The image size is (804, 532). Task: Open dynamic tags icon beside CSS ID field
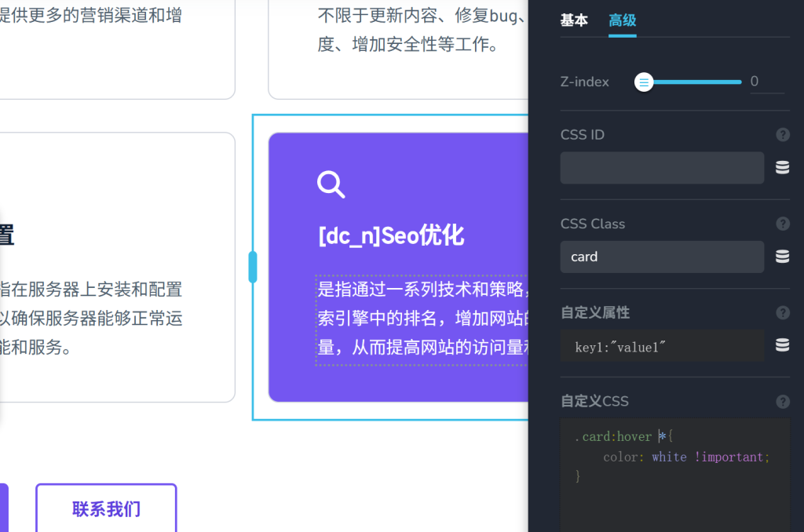782,167
